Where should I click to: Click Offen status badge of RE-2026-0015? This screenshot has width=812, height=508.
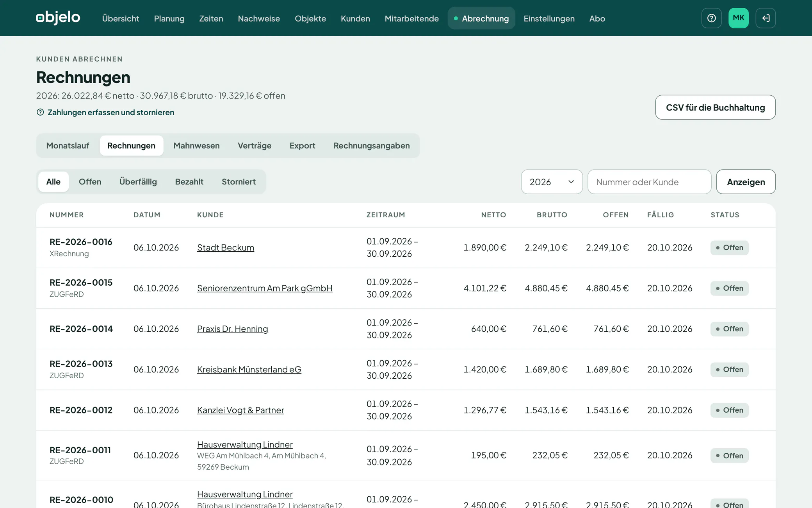pos(729,288)
